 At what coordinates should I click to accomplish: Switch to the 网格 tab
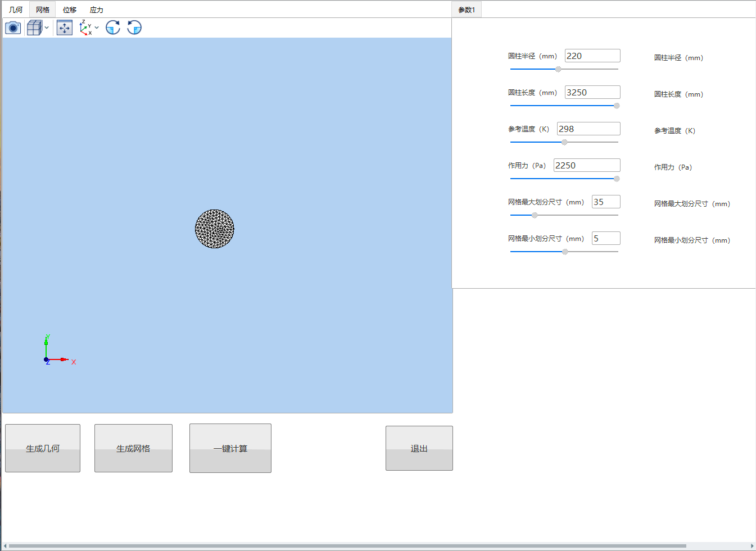coord(43,10)
